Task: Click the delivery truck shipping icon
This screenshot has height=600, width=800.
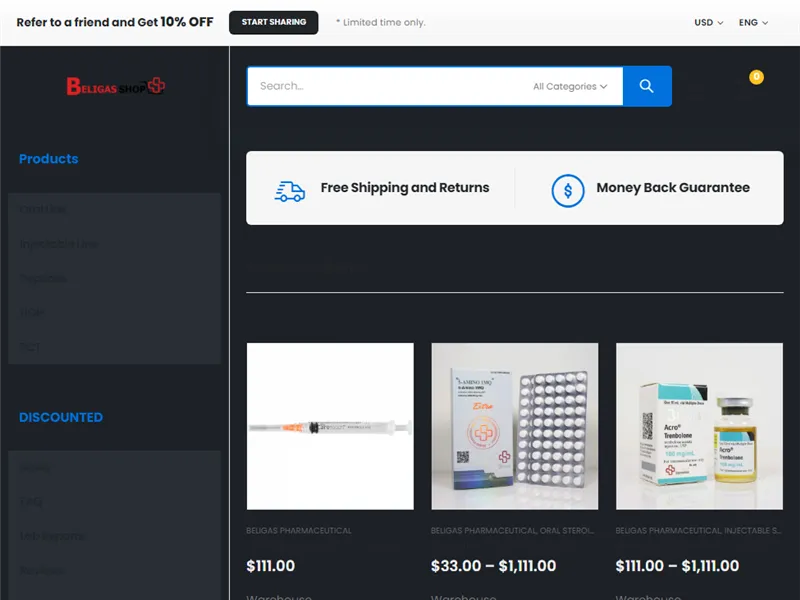Action: tap(290, 191)
